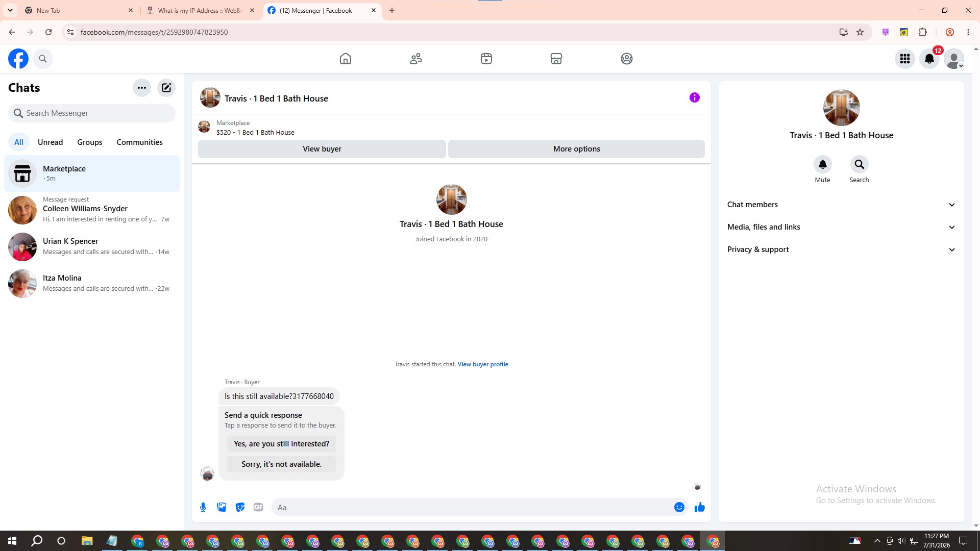
Task: Open Chrome tab search dropdown arrow
Action: click(x=10, y=10)
